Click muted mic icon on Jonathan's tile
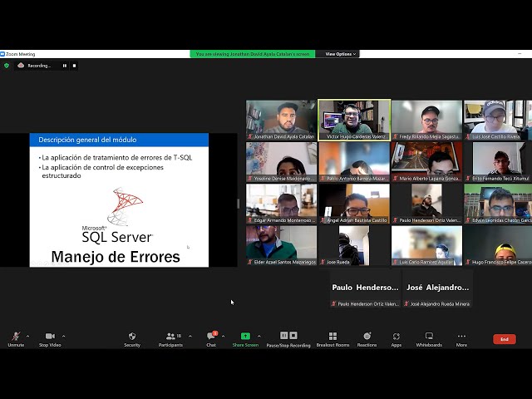The image size is (532, 399). tap(250, 136)
